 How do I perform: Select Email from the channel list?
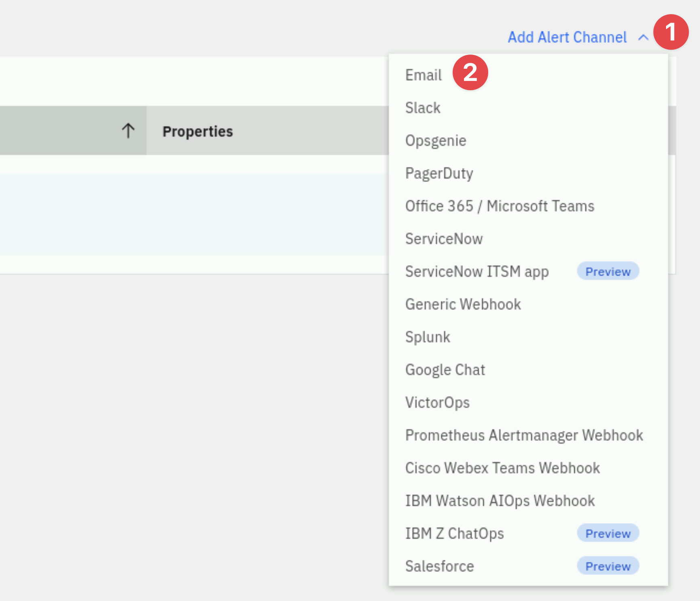pos(528,75)
